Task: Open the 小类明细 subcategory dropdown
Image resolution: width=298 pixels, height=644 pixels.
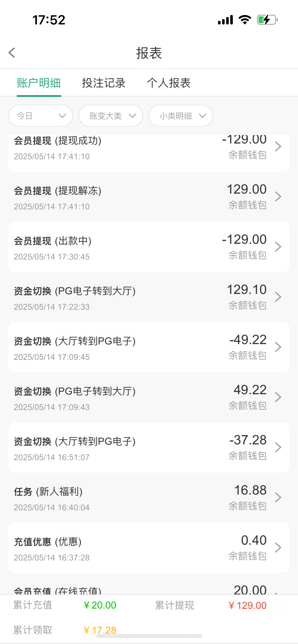Action: click(181, 116)
